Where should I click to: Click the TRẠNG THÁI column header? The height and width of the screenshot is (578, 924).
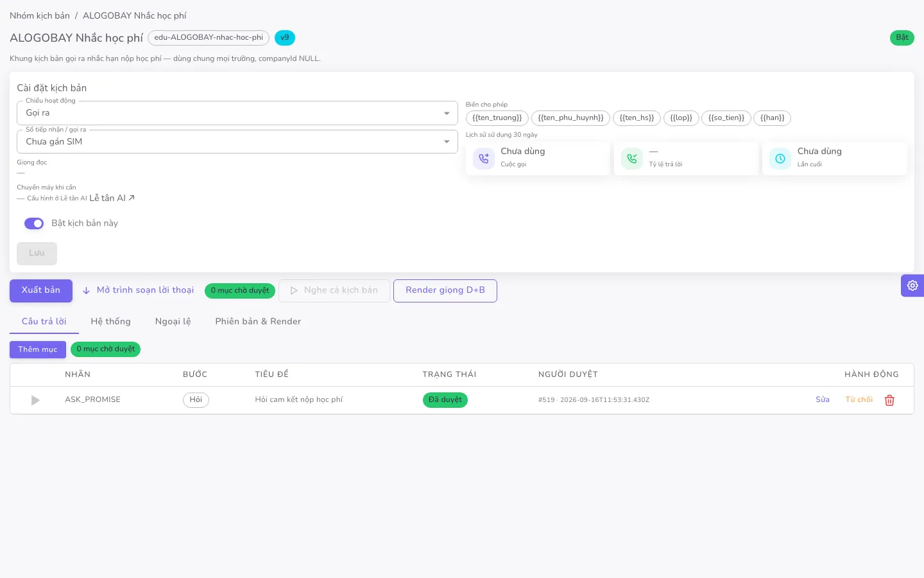449,374
